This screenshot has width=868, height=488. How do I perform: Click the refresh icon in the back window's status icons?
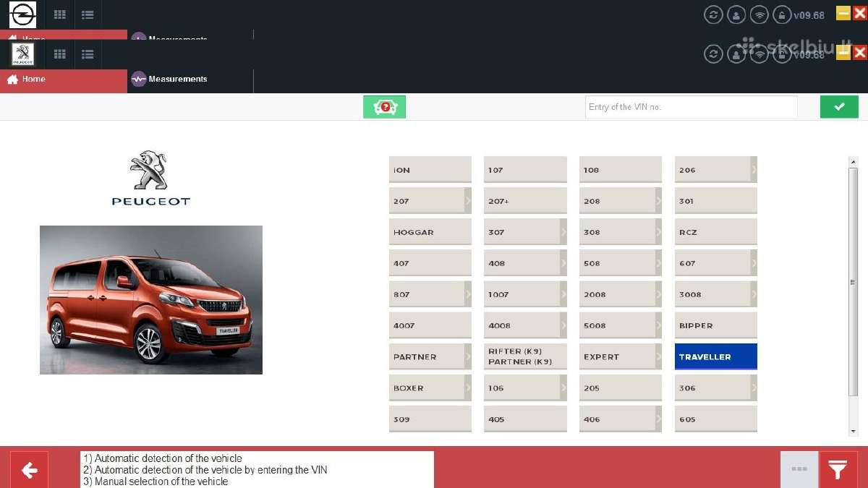pyautogui.click(x=713, y=14)
